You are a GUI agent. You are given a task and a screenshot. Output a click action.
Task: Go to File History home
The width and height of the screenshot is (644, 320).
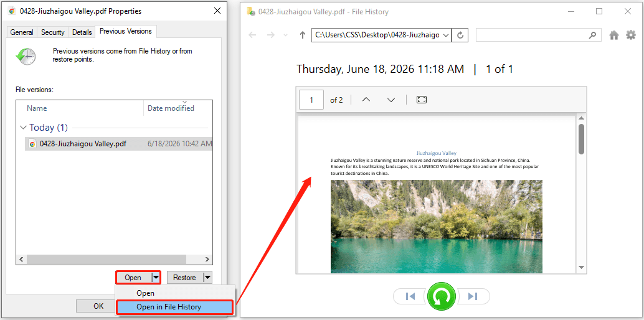[614, 35]
